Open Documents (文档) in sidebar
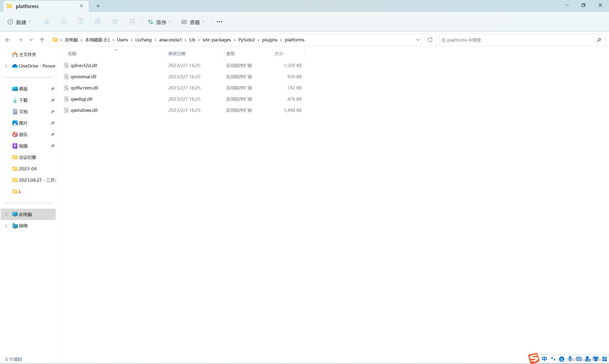The height and width of the screenshot is (364, 609). pyautogui.click(x=20, y=112)
